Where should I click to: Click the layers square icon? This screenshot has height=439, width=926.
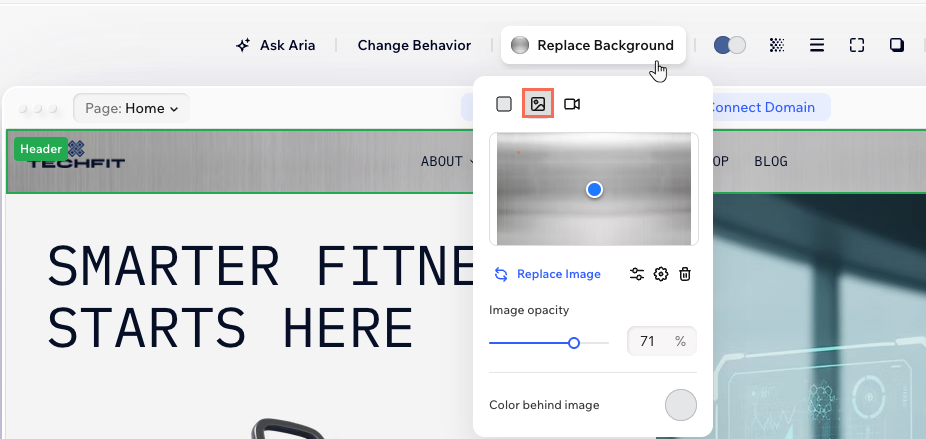(x=896, y=45)
